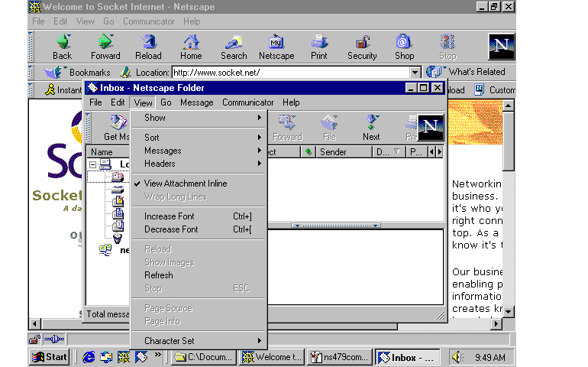Reload the page with the Reload icon
Viewport: 588px width, 367px height.
click(x=148, y=42)
